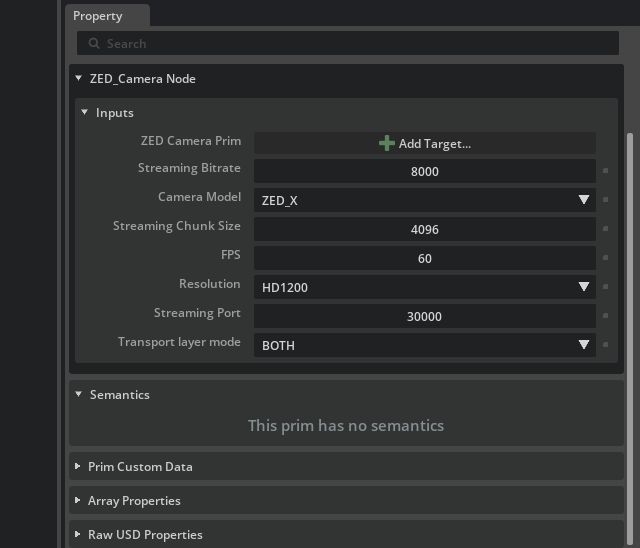
Task: Click reset square beside Streaming Bitrate
Action: [x=605, y=172]
